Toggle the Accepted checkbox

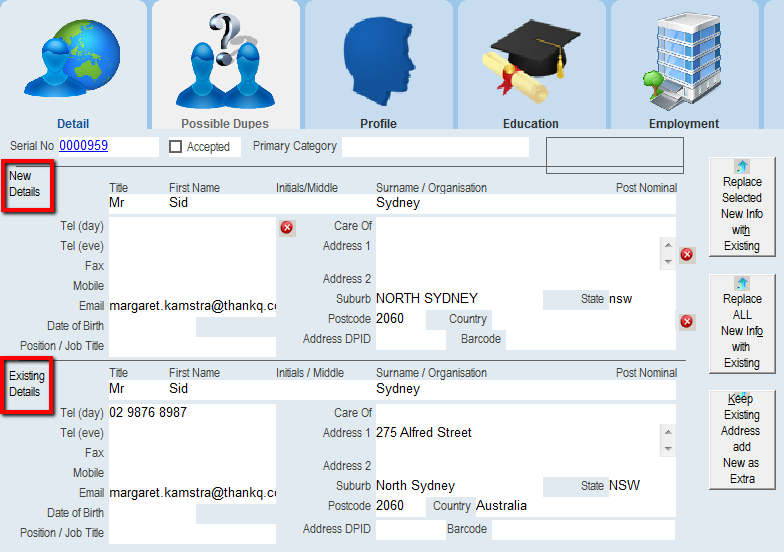[176, 147]
